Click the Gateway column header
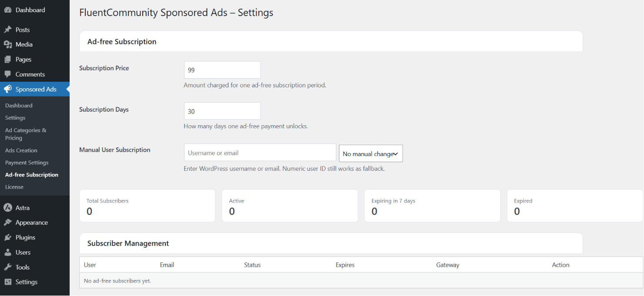This screenshot has width=644, height=296. click(448, 265)
